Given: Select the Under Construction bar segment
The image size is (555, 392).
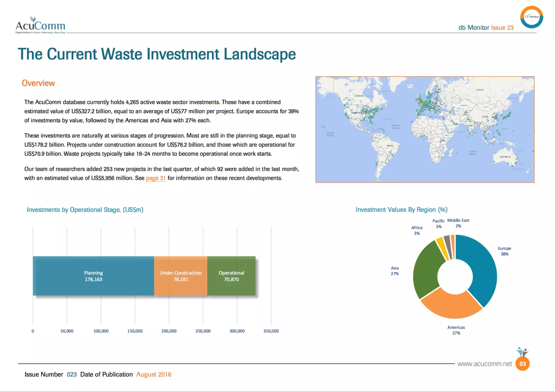Looking at the screenshot, I should click(x=180, y=276).
